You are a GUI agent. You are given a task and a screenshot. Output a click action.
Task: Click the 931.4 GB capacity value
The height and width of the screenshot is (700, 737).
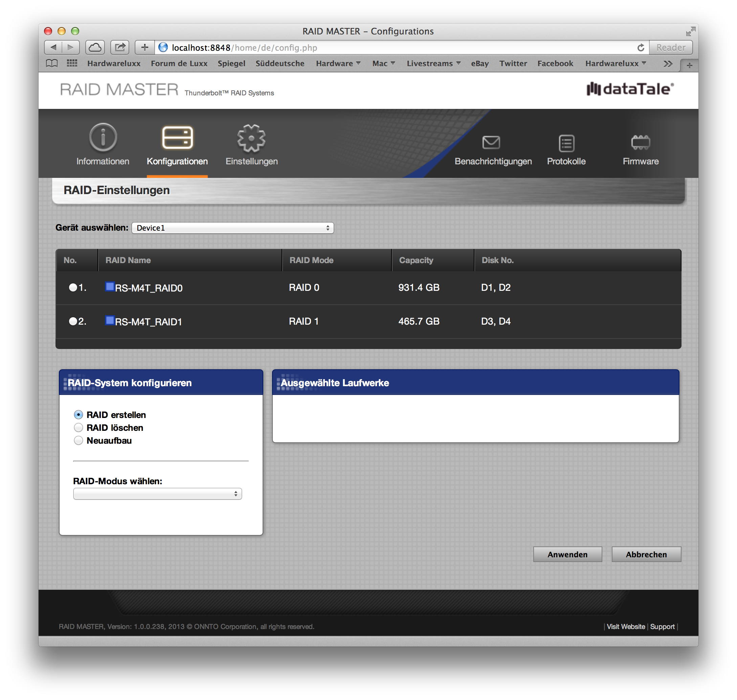tap(419, 287)
